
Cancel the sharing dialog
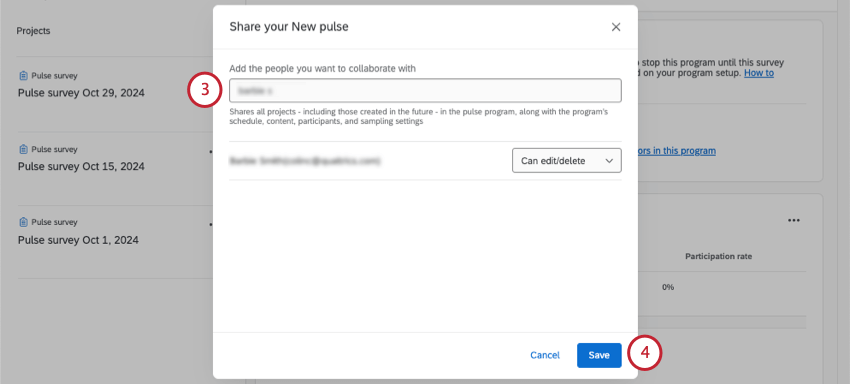pyautogui.click(x=545, y=355)
